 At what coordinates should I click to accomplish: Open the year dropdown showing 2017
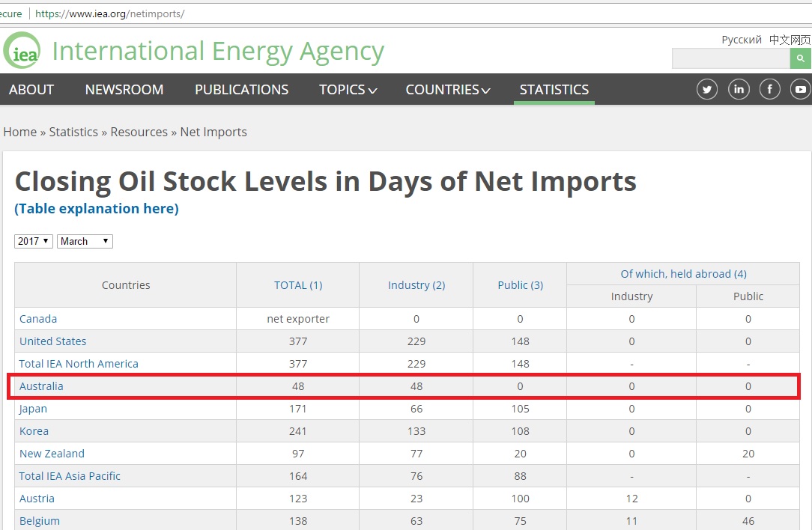click(34, 241)
